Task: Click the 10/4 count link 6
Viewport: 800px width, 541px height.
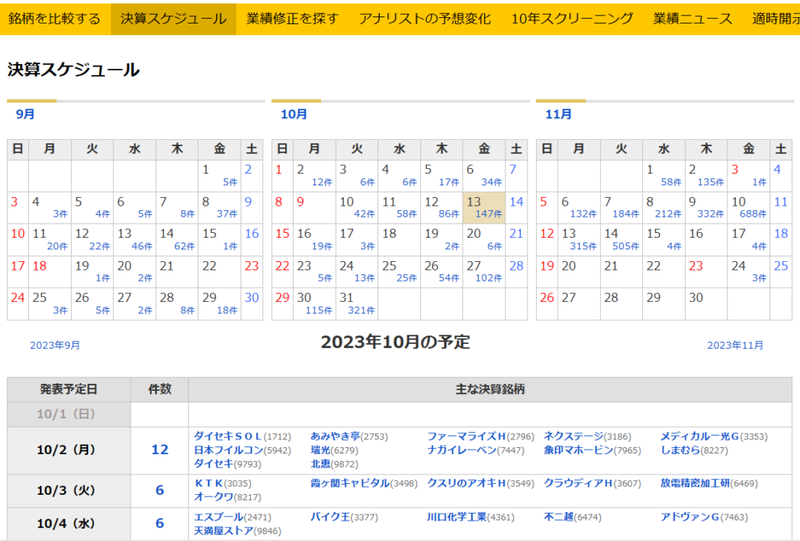Action: 160,523
